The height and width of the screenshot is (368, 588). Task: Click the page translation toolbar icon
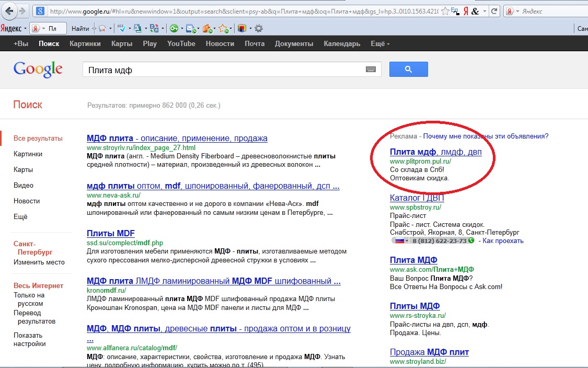coord(154,28)
